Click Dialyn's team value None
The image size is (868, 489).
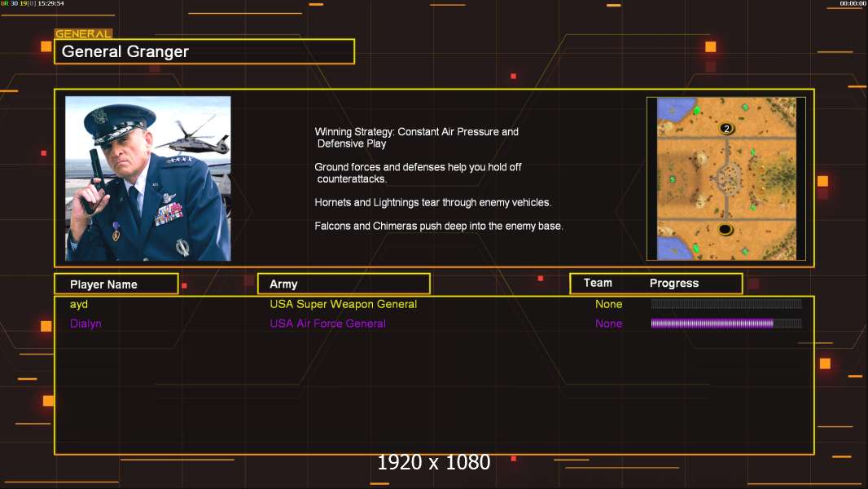(x=609, y=324)
